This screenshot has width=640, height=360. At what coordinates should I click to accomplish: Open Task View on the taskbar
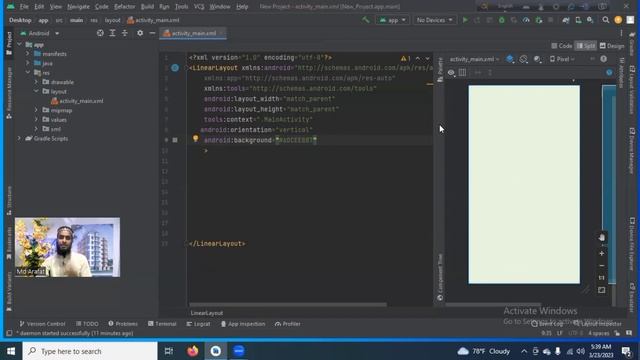point(169,351)
